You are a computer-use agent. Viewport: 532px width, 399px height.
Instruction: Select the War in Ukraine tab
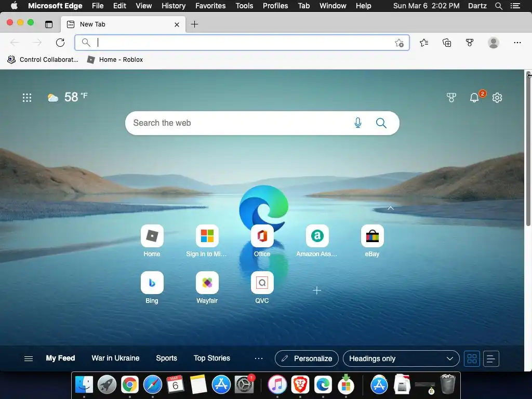tap(115, 358)
